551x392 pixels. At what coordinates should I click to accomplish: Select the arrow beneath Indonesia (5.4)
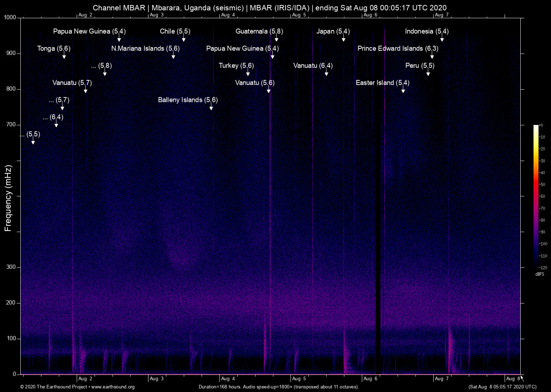click(x=442, y=39)
